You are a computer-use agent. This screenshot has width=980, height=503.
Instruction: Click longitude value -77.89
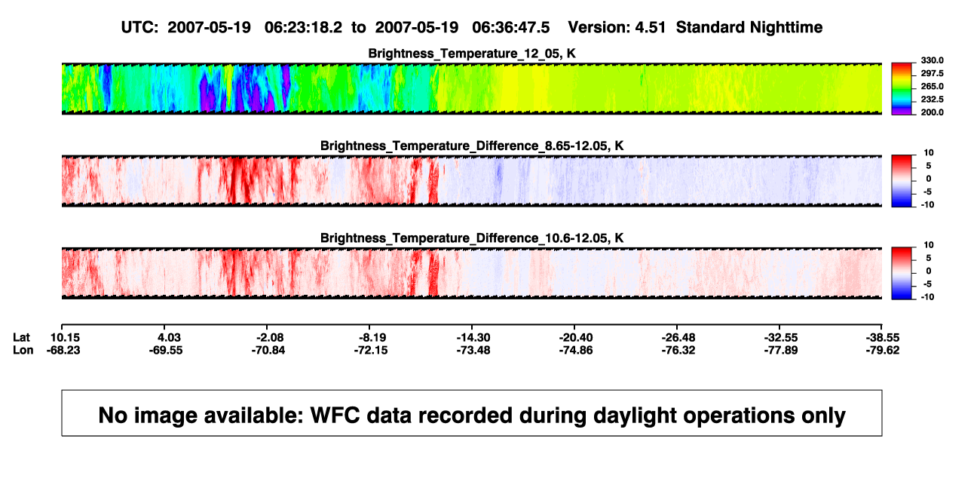(780, 351)
